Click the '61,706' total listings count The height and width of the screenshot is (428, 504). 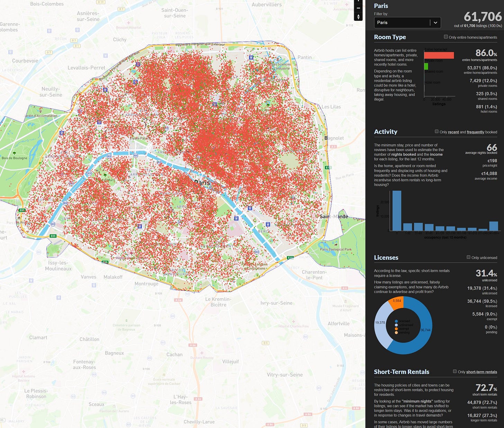coord(483,17)
